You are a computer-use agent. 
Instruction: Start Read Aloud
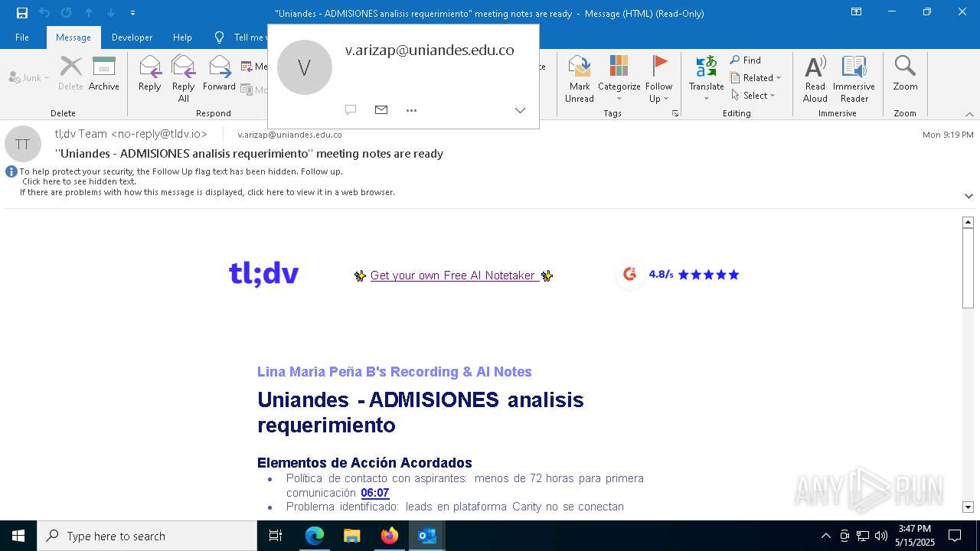coord(815,79)
